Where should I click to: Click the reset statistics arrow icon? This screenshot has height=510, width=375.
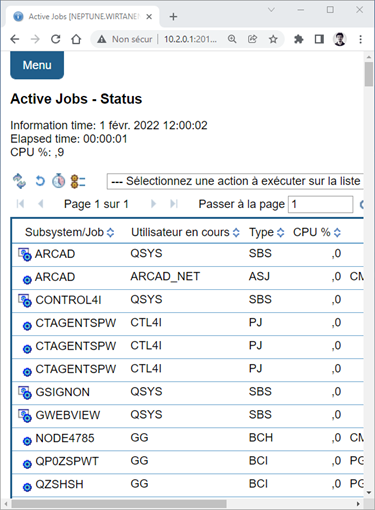pyautogui.click(x=40, y=181)
